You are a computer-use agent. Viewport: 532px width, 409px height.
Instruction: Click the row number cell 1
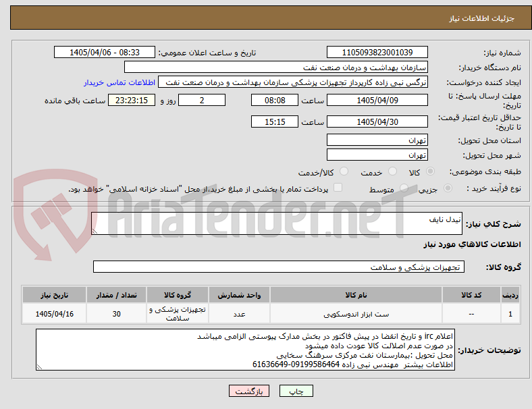point(510,314)
